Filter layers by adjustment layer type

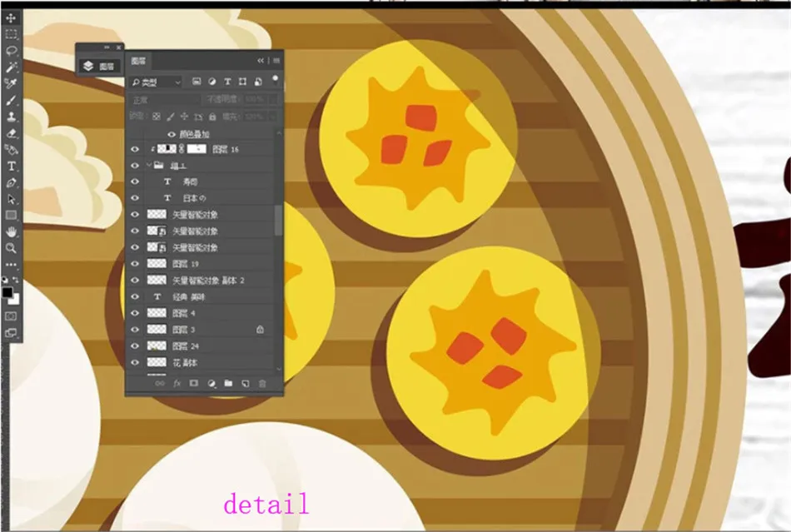pyautogui.click(x=211, y=82)
